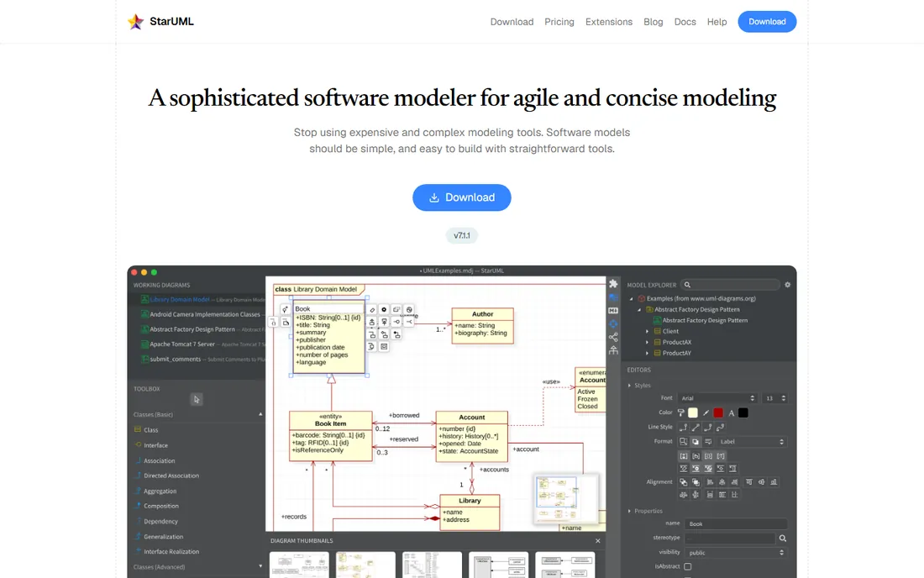Select the Directed Association tool
Image resolution: width=924 pixels, height=578 pixels.
[166, 476]
